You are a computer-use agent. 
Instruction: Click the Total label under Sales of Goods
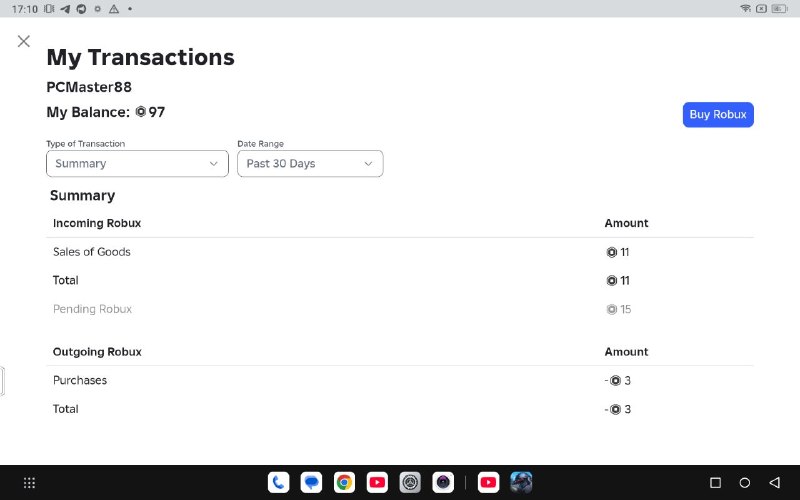click(66, 281)
